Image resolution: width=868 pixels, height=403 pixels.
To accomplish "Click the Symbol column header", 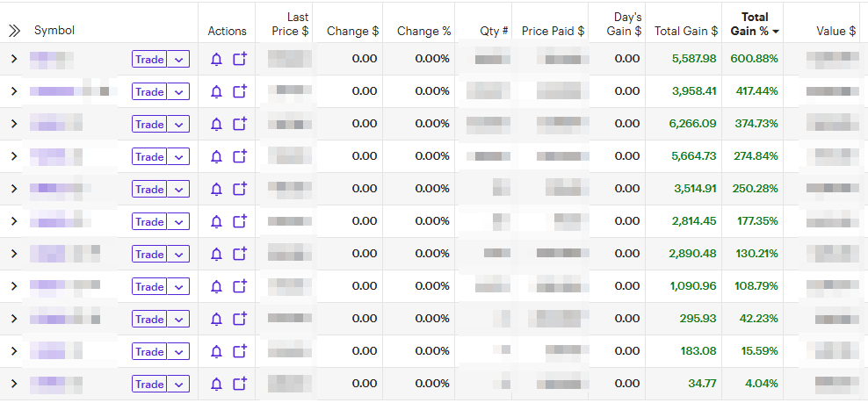I will (54, 31).
